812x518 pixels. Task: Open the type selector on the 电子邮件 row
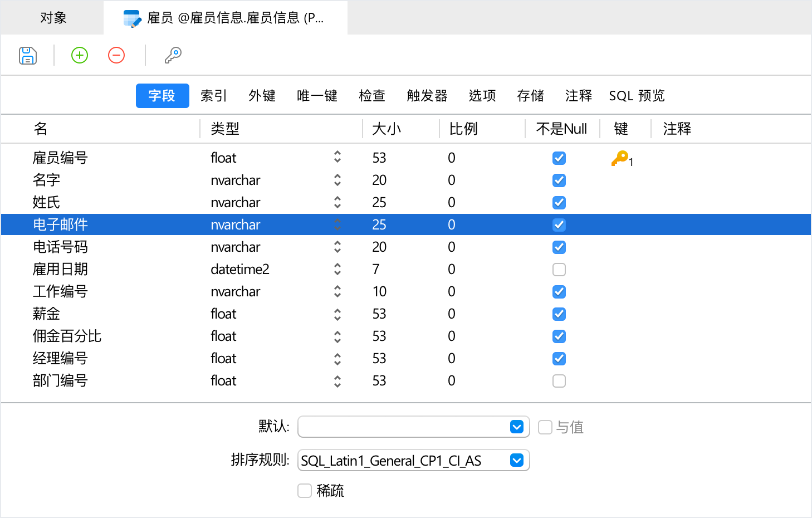pyautogui.click(x=337, y=224)
